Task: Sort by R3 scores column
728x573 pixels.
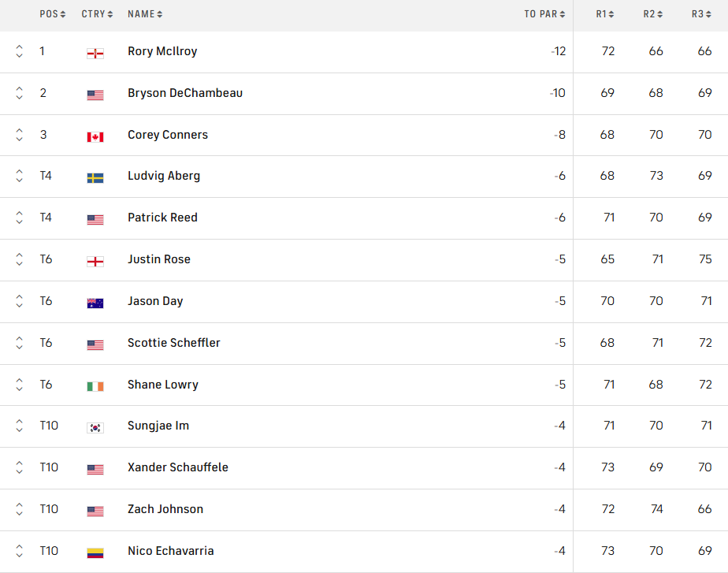Action: coord(701,14)
